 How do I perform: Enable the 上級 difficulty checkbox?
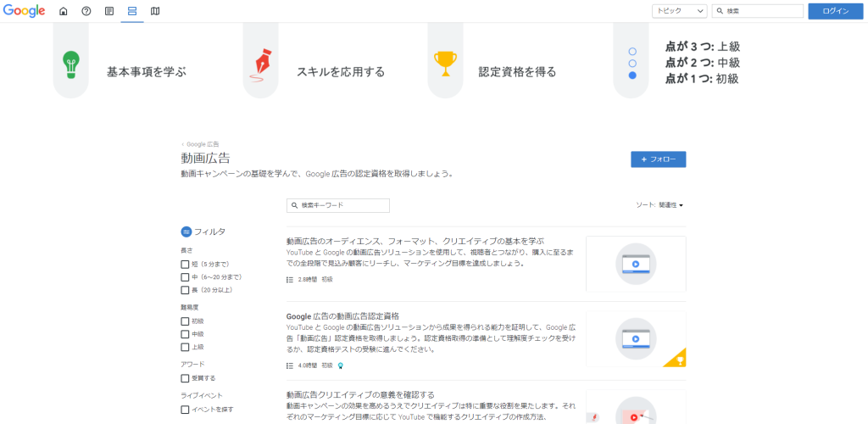(185, 347)
